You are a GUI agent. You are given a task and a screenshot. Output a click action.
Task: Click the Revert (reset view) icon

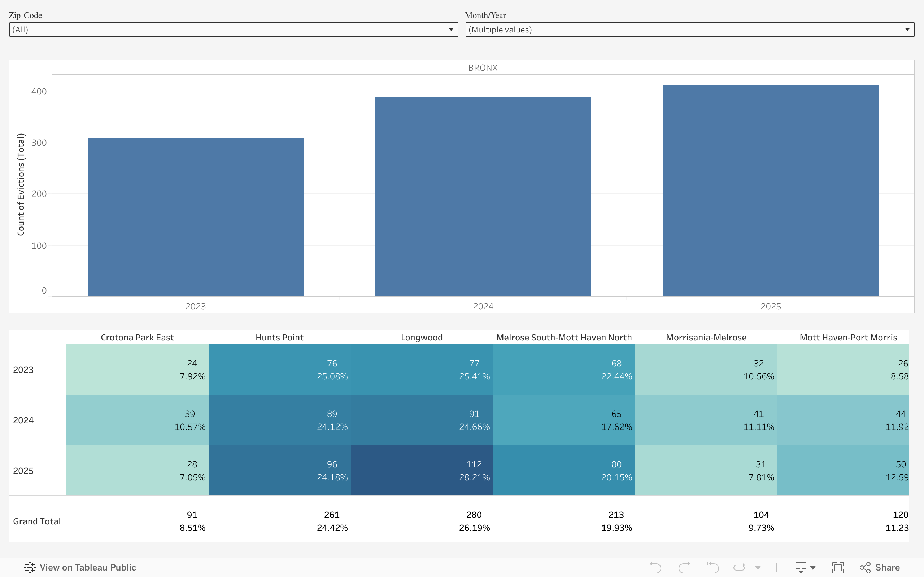[x=712, y=568]
